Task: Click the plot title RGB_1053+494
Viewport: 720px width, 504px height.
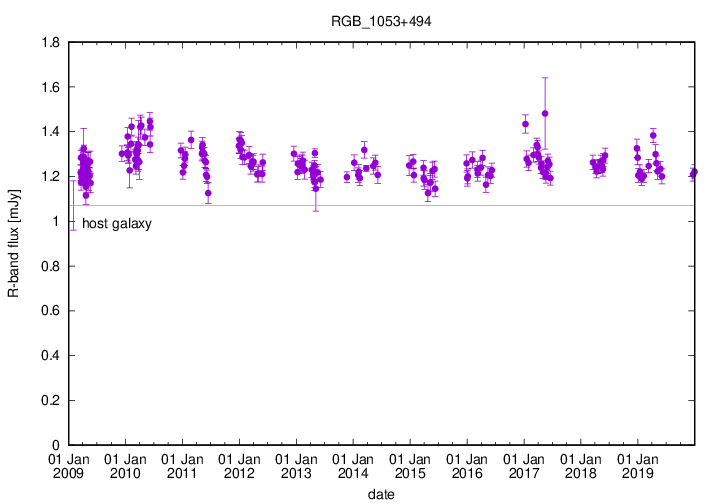Action: tap(381, 20)
